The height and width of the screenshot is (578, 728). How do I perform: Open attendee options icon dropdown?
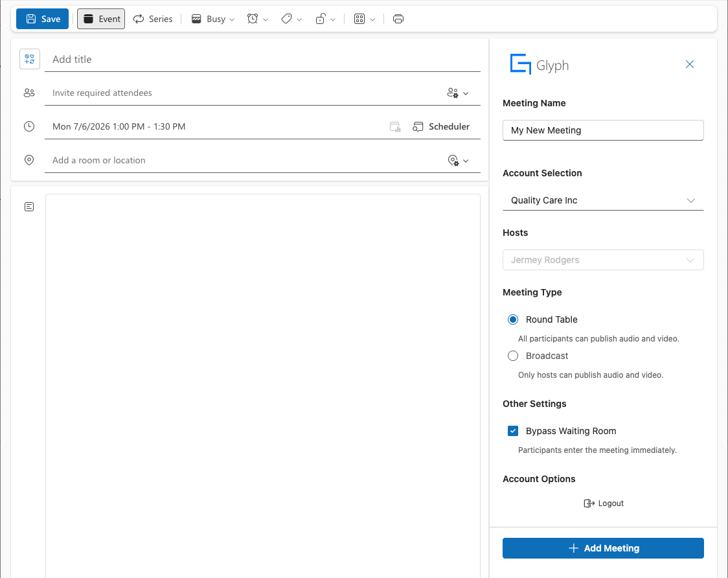pyautogui.click(x=458, y=93)
